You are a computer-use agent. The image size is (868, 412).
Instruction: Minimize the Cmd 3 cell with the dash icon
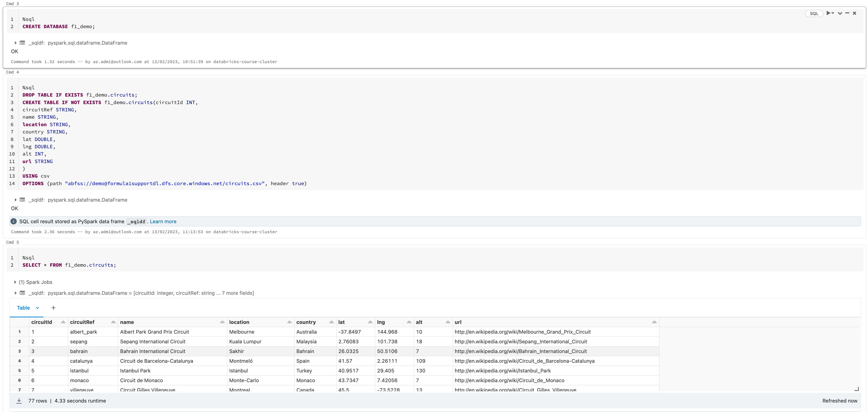pyautogui.click(x=847, y=13)
